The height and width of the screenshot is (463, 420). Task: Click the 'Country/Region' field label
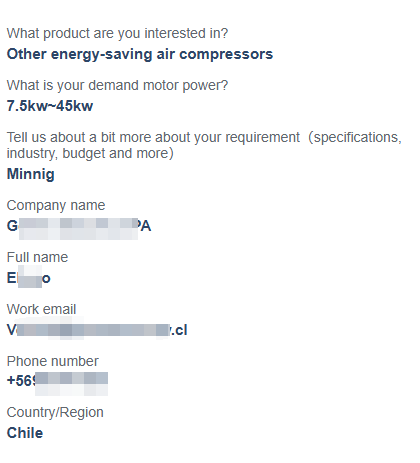[x=55, y=413]
